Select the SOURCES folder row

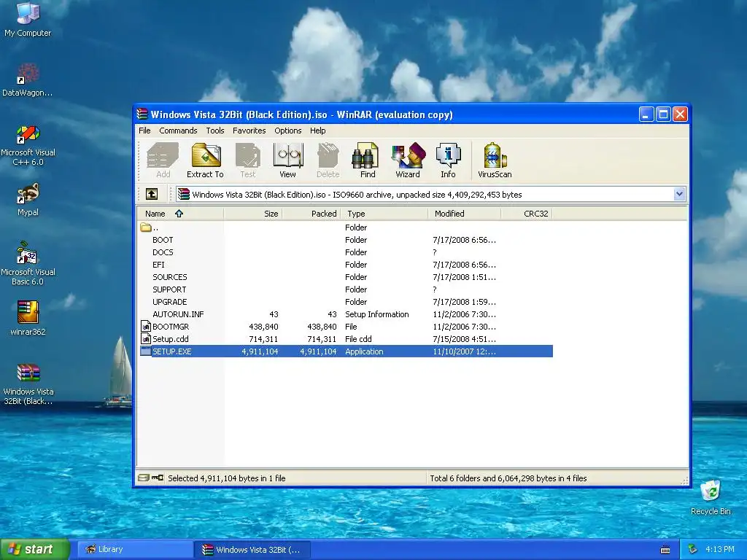[x=347, y=277]
